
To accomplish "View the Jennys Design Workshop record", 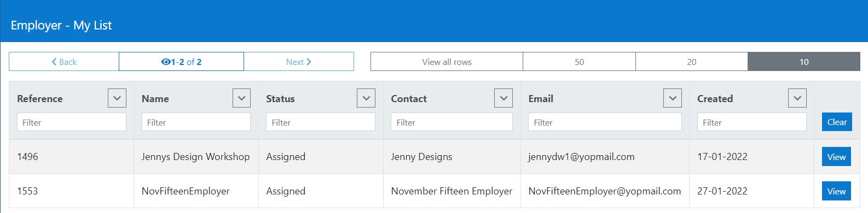I will click(x=836, y=157).
